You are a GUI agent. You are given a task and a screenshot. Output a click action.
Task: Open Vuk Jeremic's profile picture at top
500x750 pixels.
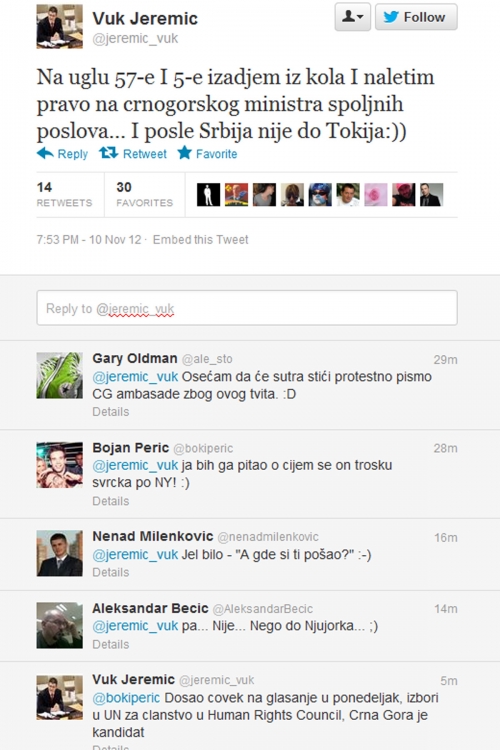point(60,26)
